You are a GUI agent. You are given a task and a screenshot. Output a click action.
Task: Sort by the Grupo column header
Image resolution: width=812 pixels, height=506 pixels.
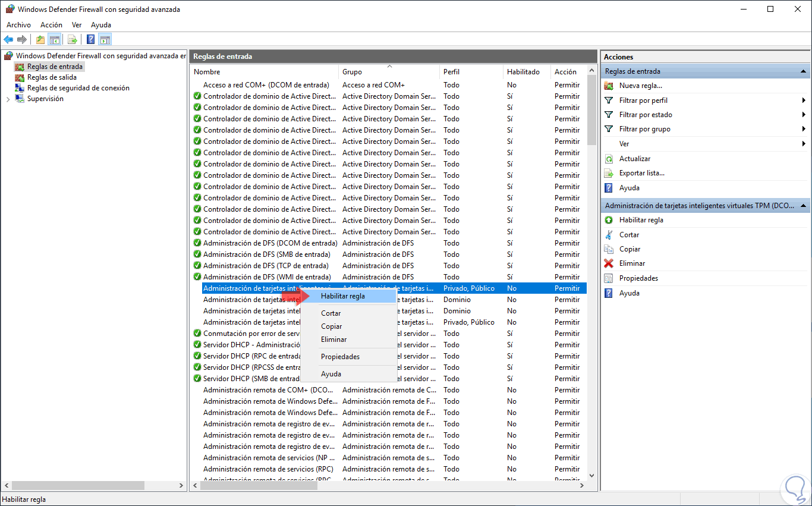[390, 72]
